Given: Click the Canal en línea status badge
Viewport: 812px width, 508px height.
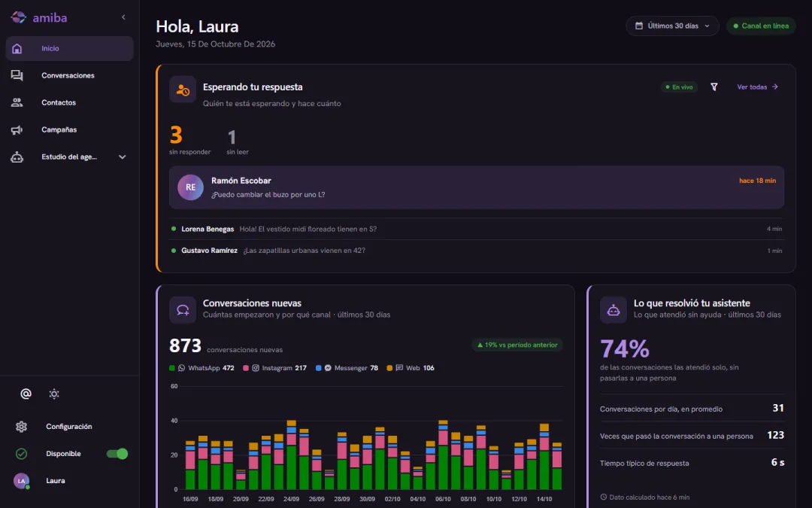Looking at the screenshot, I should click(x=761, y=26).
